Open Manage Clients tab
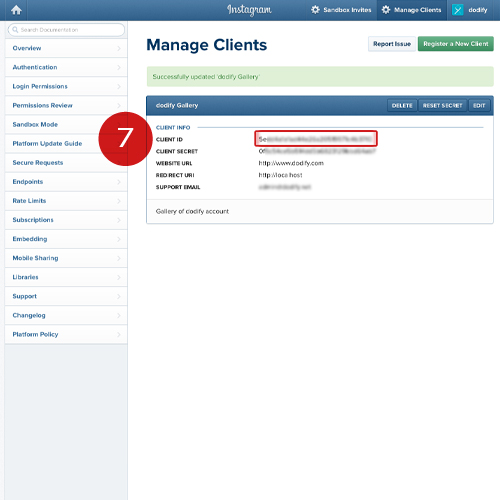 point(412,10)
